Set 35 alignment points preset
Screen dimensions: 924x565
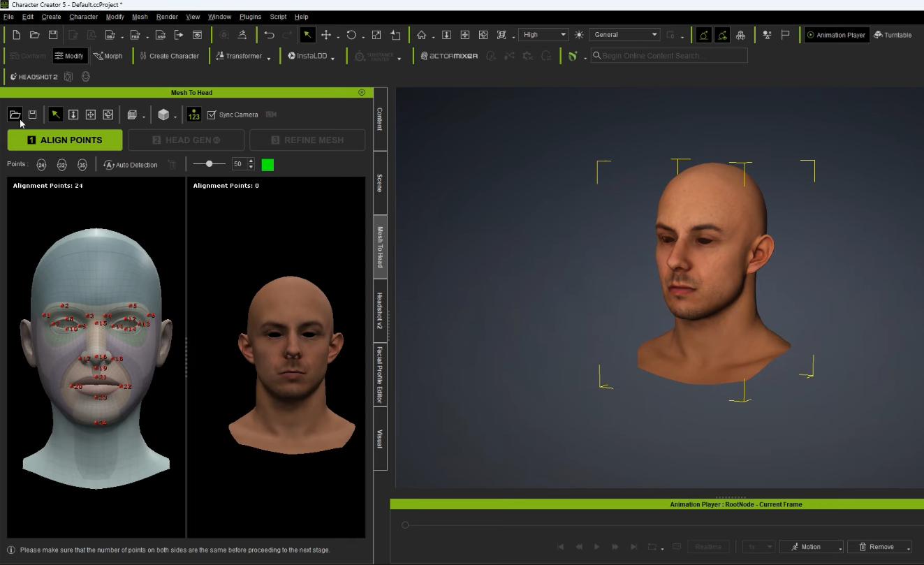click(82, 165)
